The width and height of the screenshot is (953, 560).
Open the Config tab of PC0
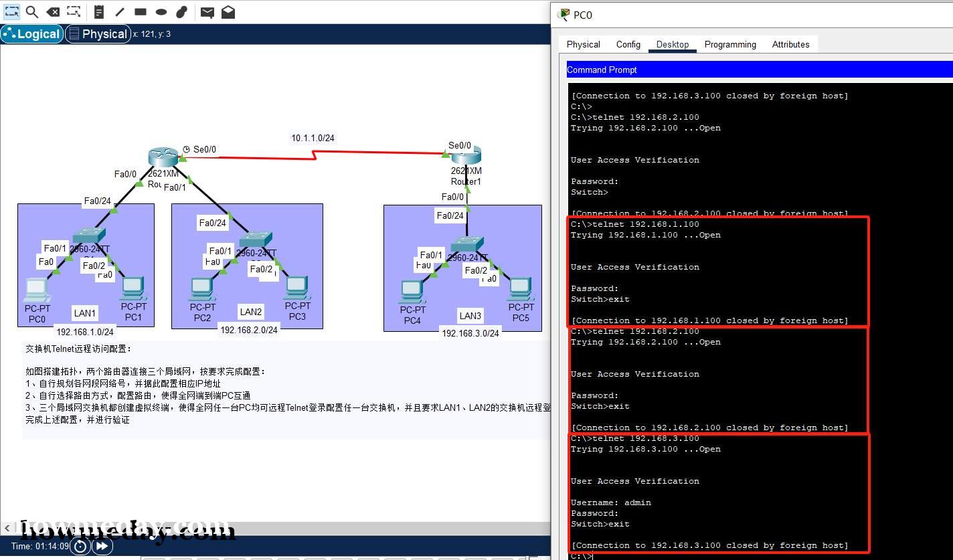click(x=628, y=44)
